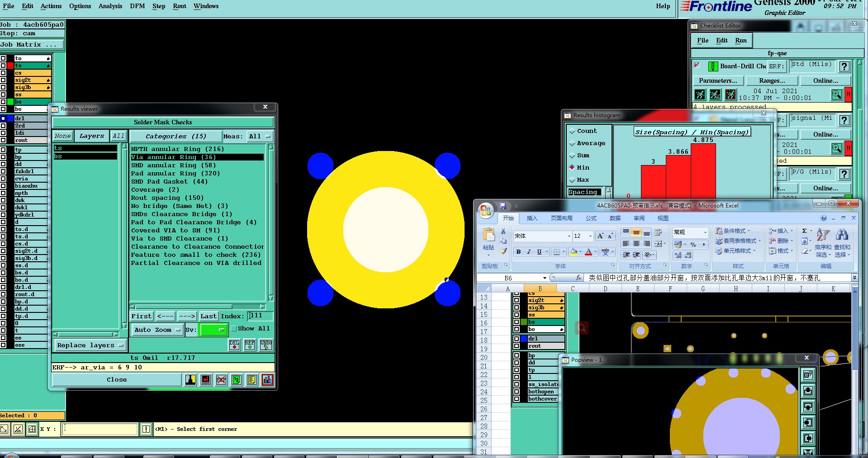Click the green drill icon of Board-Drill Checks

tap(713, 66)
